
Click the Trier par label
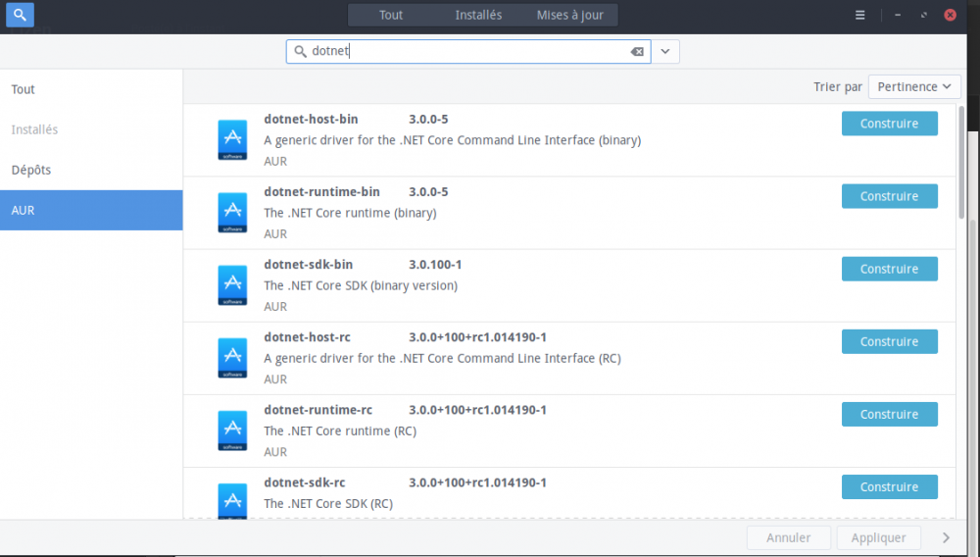(838, 87)
